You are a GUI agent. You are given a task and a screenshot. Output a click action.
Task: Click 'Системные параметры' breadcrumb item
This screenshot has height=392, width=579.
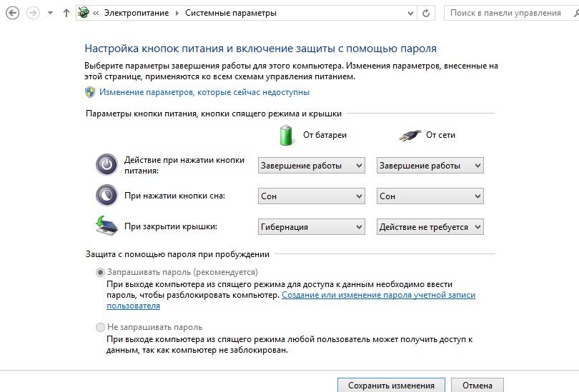(x=230, y=13)
